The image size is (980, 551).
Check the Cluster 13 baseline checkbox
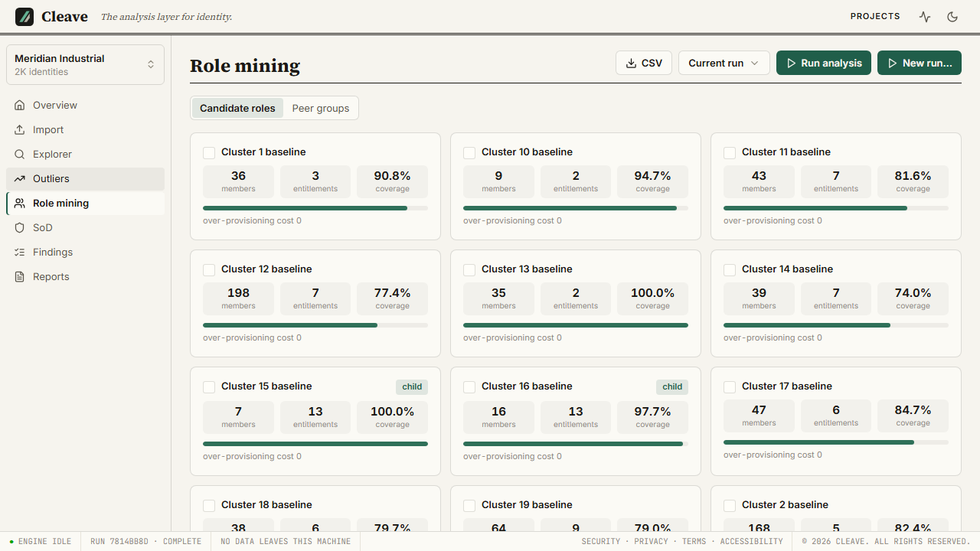[469, 270]
